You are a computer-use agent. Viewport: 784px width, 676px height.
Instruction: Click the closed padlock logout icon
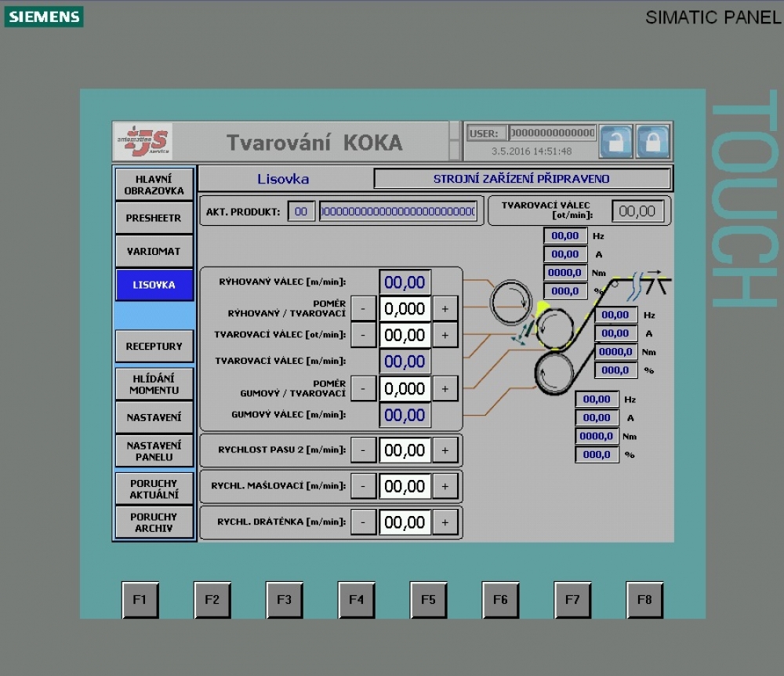pyautogui.click(x=652, y=142)
